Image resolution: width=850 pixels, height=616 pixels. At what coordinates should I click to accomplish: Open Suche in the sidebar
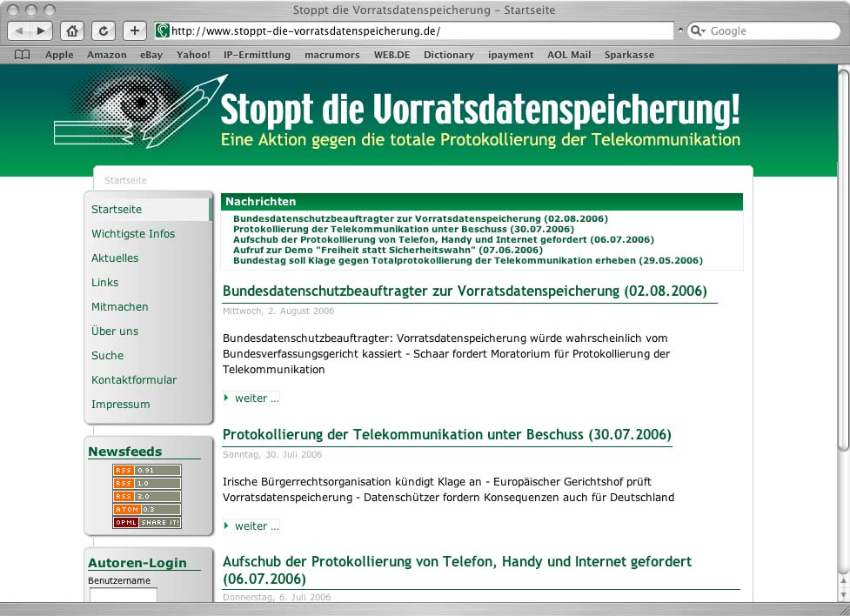[107, 356]
